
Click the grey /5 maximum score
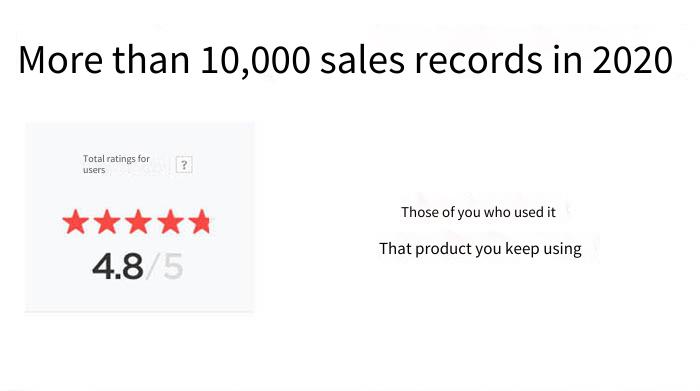165,266
